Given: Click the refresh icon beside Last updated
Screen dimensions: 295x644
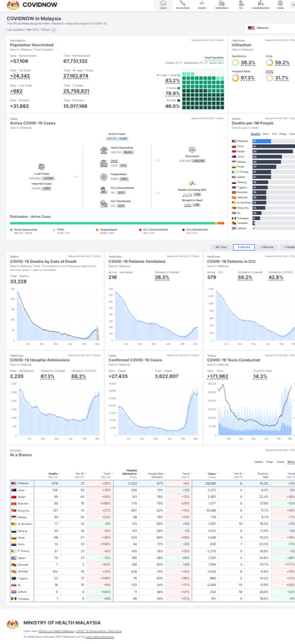Looking at the screenshot, I should click(x=53, y=30).
